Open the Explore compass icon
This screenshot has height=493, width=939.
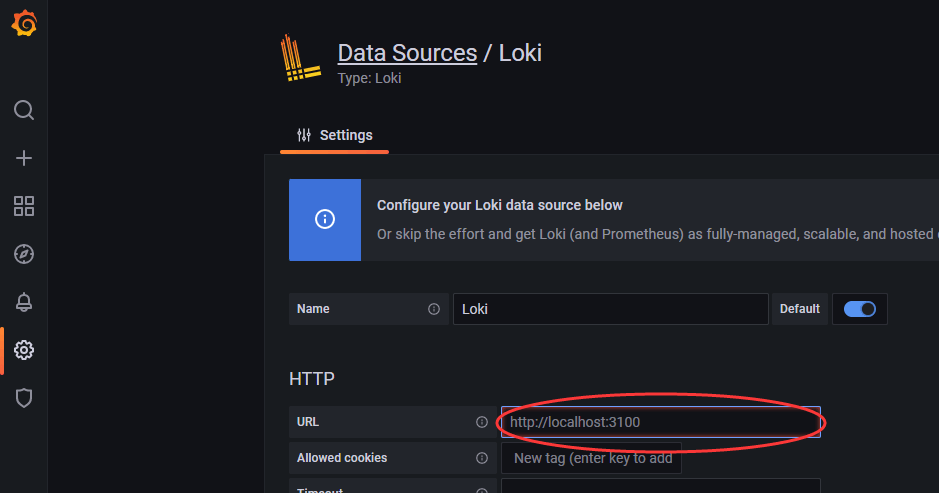(x=24, y=254)
